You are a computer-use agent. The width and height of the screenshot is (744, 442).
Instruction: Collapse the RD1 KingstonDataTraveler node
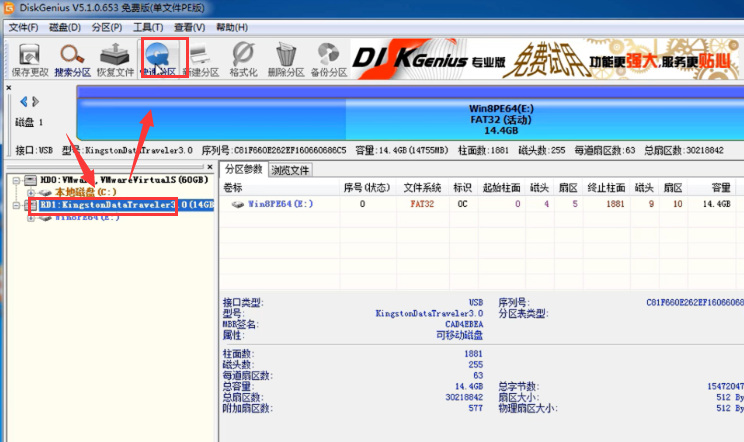pyautogui.click(x=18, y=205)
